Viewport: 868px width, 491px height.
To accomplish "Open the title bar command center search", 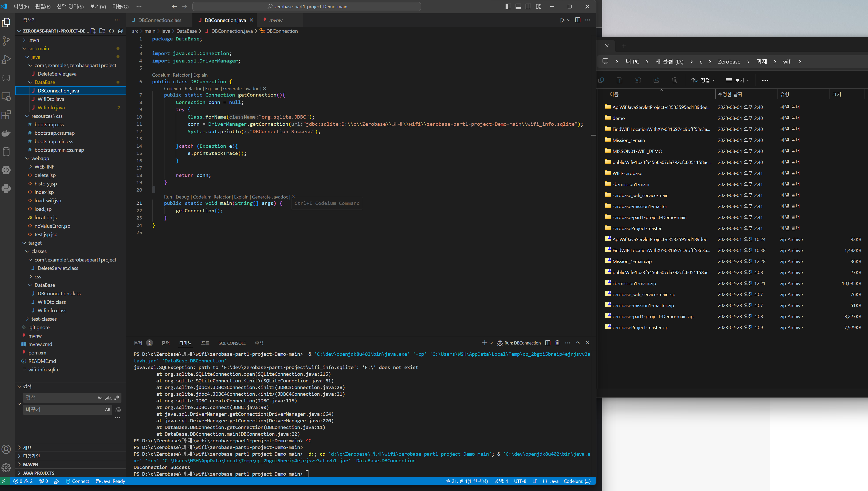I will (306, 6).
